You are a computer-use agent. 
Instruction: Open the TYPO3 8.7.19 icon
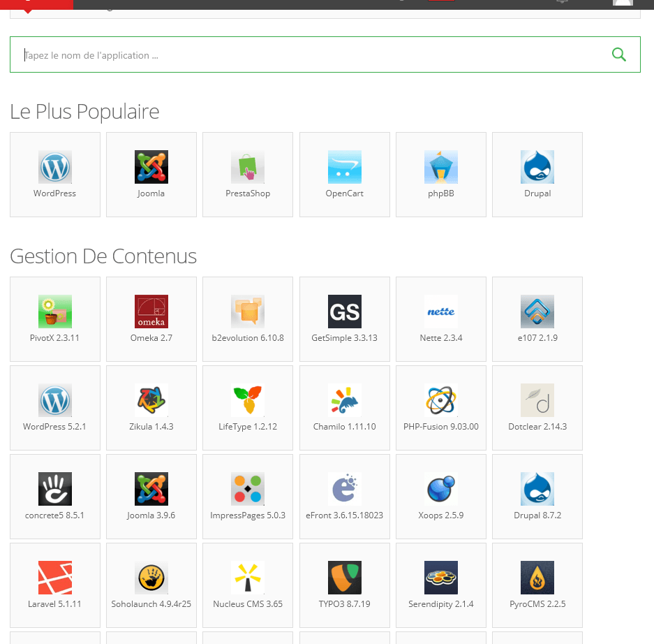pos(345,578)
